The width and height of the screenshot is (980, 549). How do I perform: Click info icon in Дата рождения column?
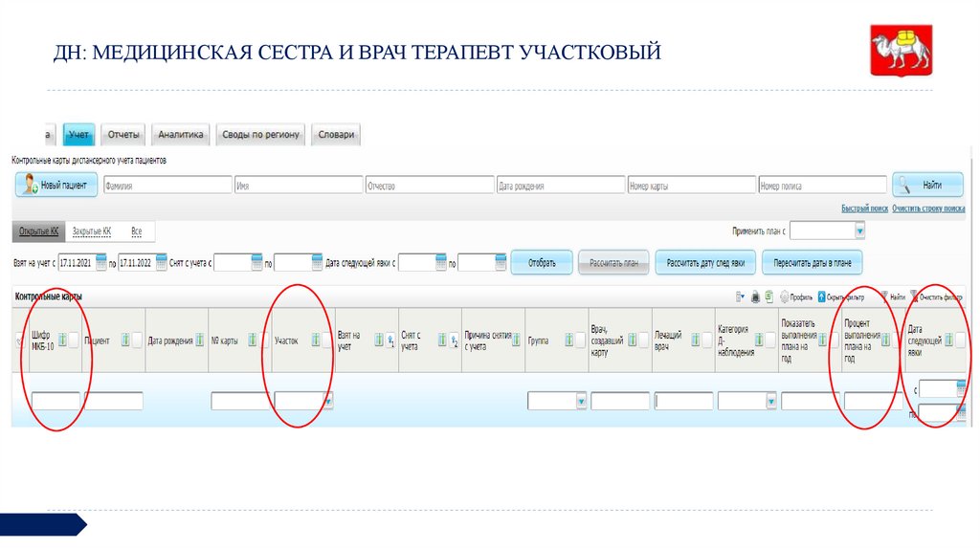pyautogui.click(x=200, y=340)
